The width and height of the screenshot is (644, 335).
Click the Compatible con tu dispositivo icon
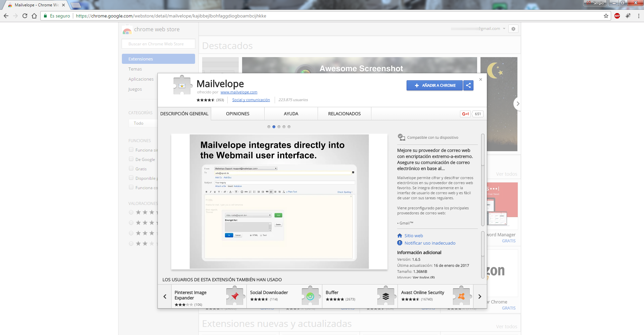pos(401,137)
